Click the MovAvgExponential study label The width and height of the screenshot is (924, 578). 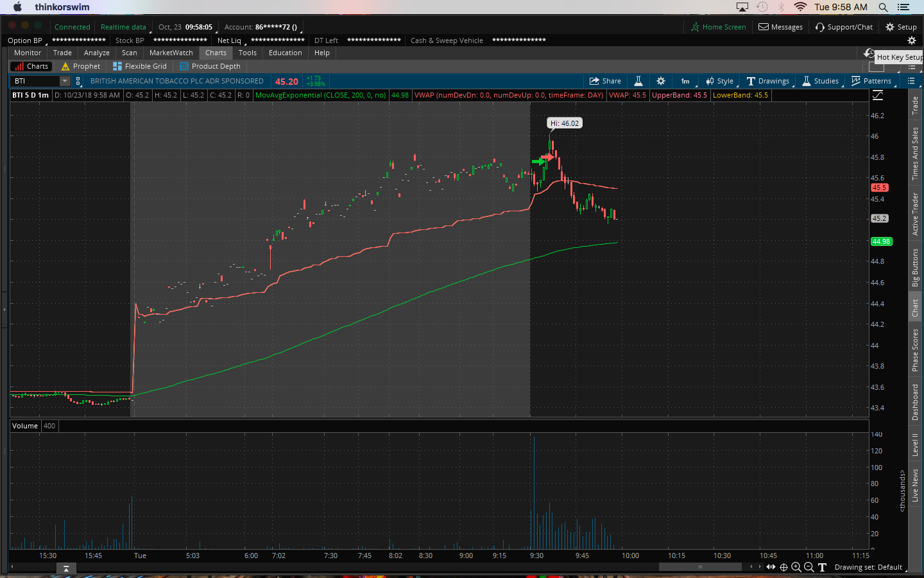[x=321, y=95]
